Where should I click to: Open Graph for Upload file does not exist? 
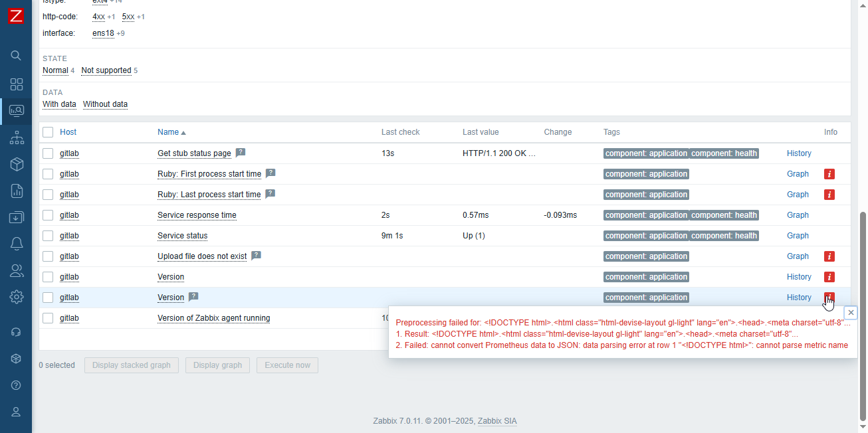(798, 256)
